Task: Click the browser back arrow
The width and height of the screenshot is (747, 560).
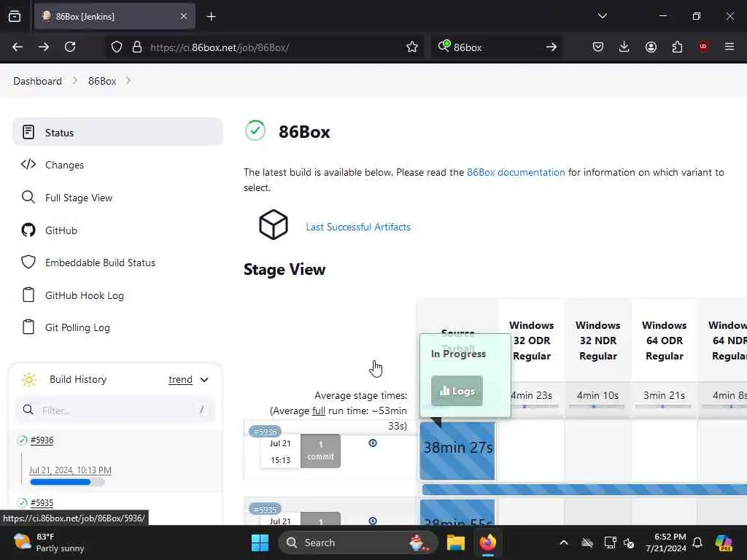Action: click(x=18, y=47)
